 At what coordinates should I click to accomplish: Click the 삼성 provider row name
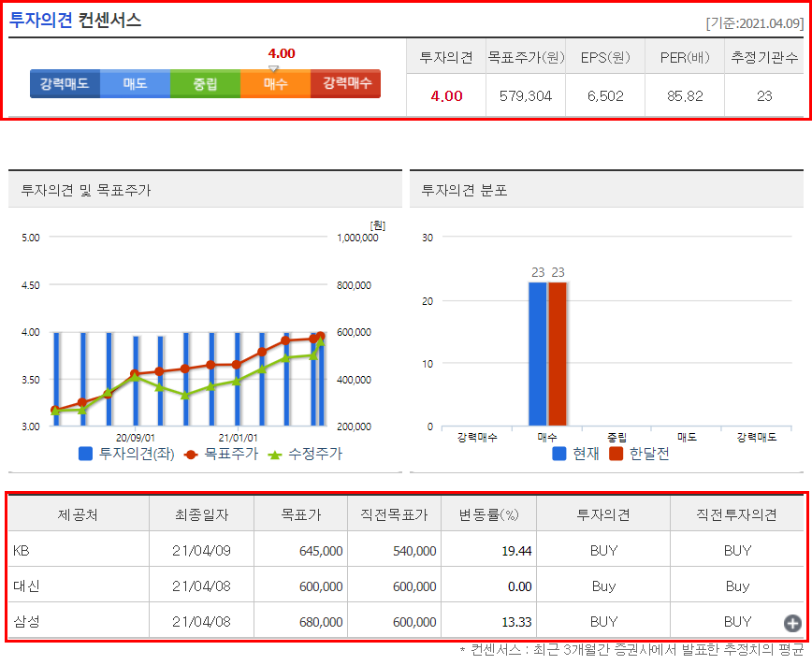pos(26,621)
